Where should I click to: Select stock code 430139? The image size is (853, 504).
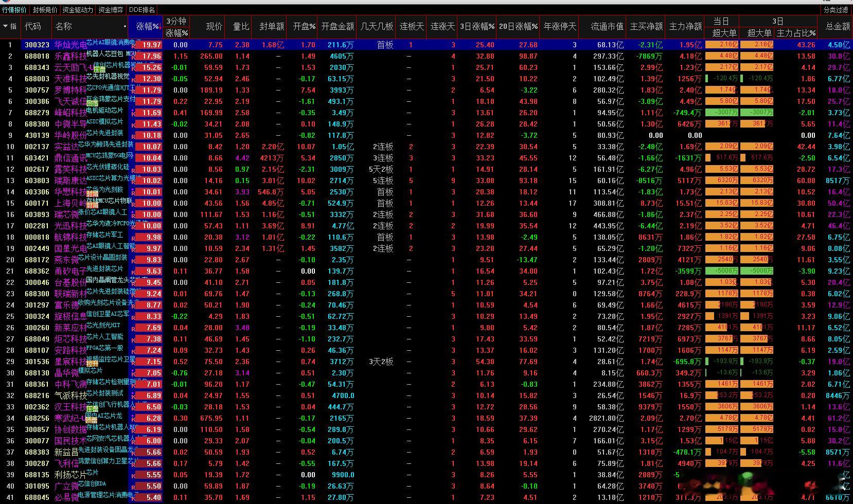point(37,136)
